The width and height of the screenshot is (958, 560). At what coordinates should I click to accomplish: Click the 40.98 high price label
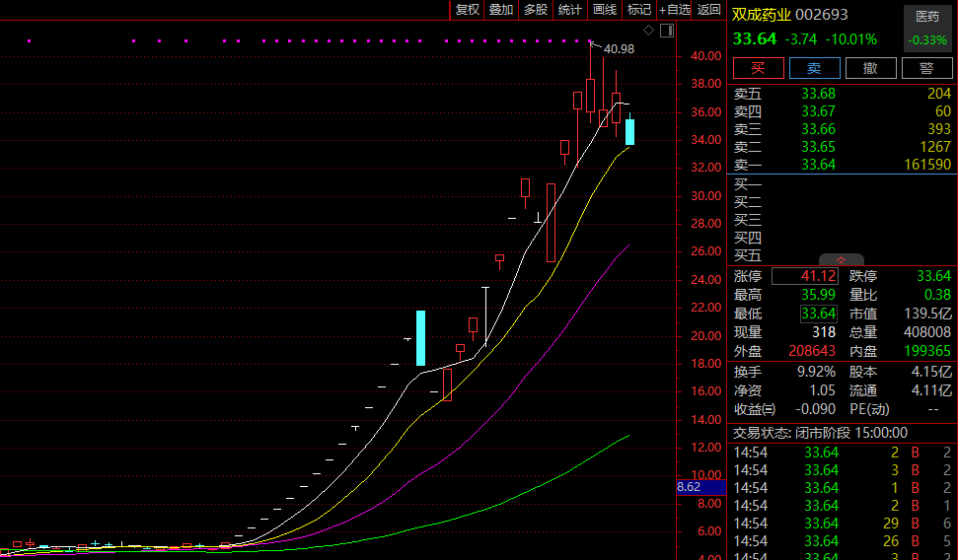click(619, 49)
